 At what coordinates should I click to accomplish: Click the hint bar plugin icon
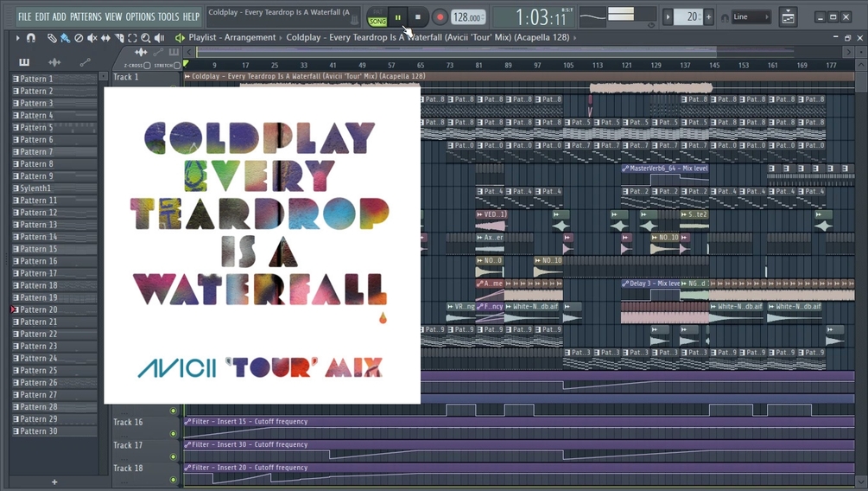354,21
